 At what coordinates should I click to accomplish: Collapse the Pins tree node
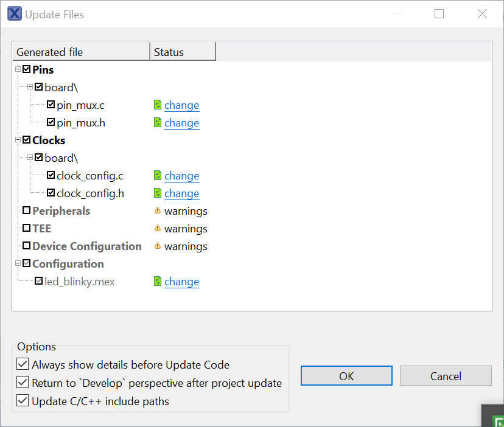pyautogui.click(x=18, y=69)
